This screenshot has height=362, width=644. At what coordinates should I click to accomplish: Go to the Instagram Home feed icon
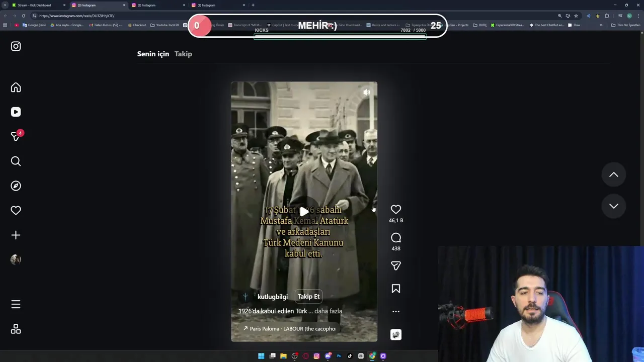(16, 87)
